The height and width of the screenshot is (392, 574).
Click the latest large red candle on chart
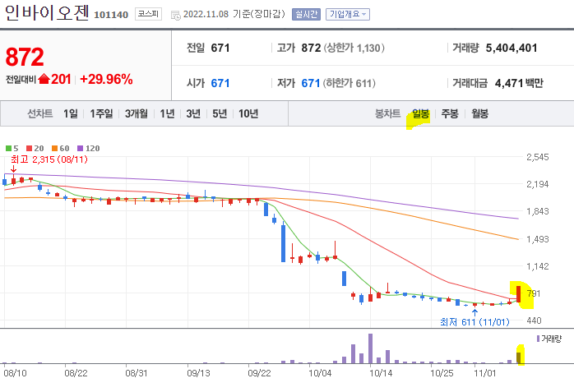tap(519, 294)
